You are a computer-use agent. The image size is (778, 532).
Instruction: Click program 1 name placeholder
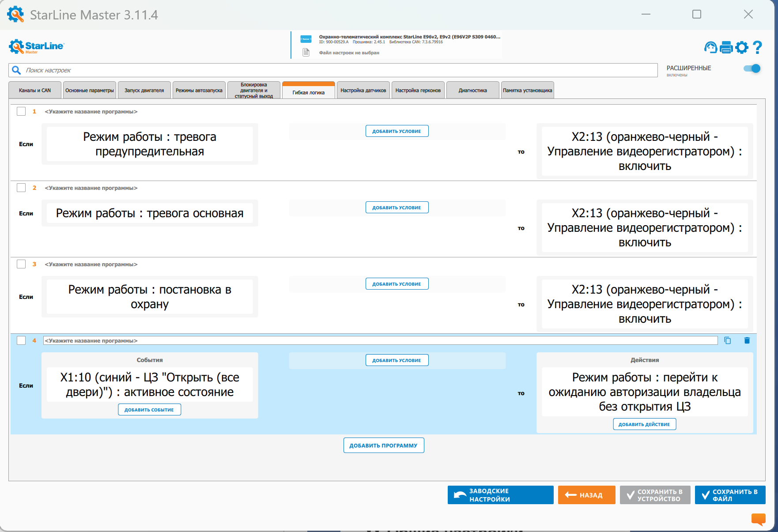91,112
